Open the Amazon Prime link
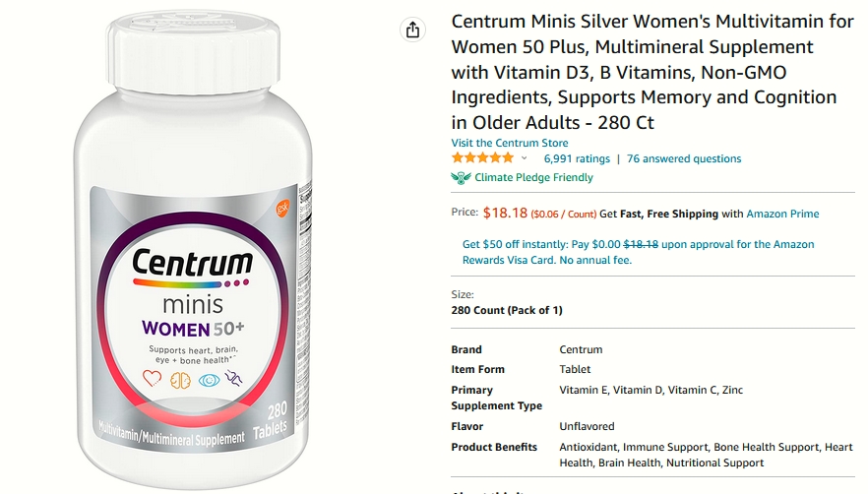868x494 pixels. [782, 214]
